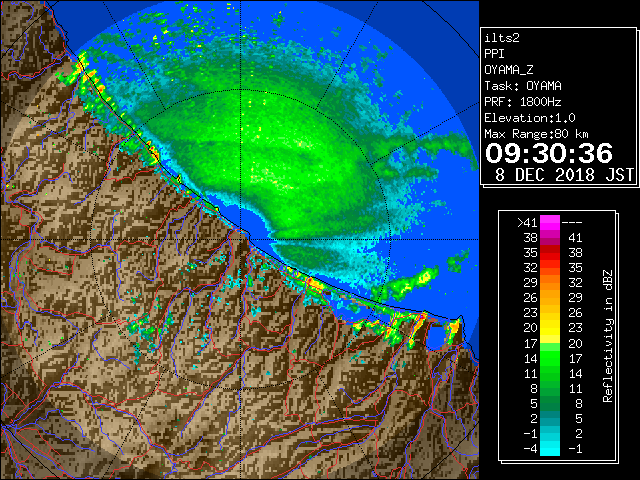This screenshot has height=480, width=640.
Task: Click the 'Elevation:1.0' text
Action: pyautogui.click(x=530, y=118)
